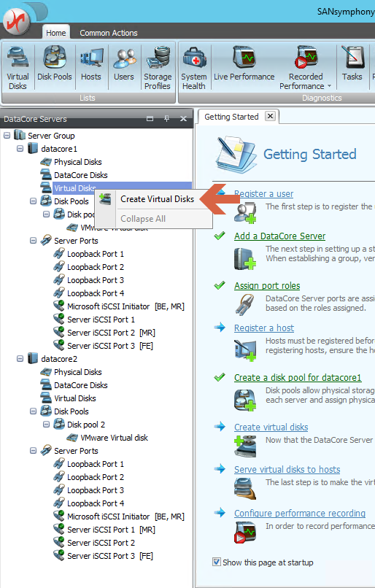Follow the Add a DataCore Server link

(x=279, y=236)
